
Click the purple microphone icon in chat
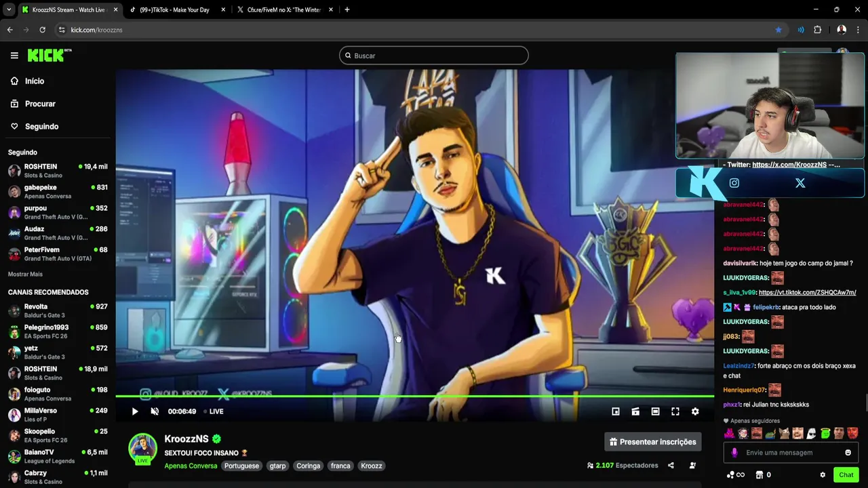[x=734, y=453]
